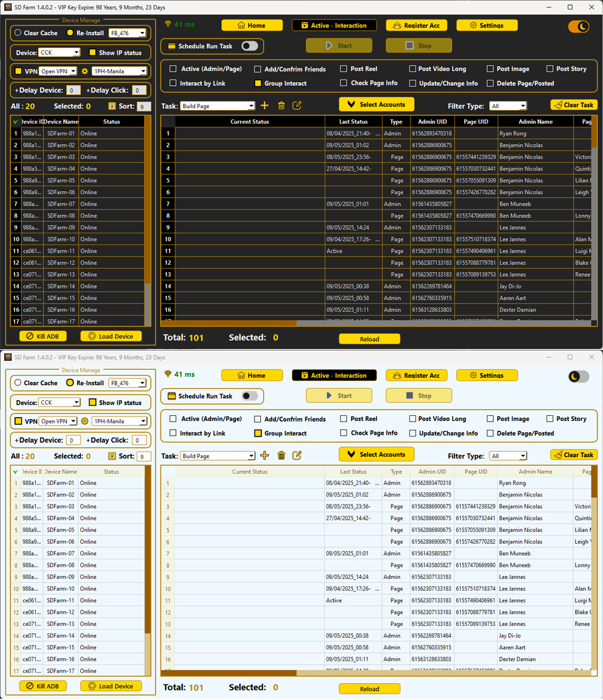Click the yellow plus icon in dark window
This screenshot has height=700, width=603.
pyautogui.click(x=265, y=105)
